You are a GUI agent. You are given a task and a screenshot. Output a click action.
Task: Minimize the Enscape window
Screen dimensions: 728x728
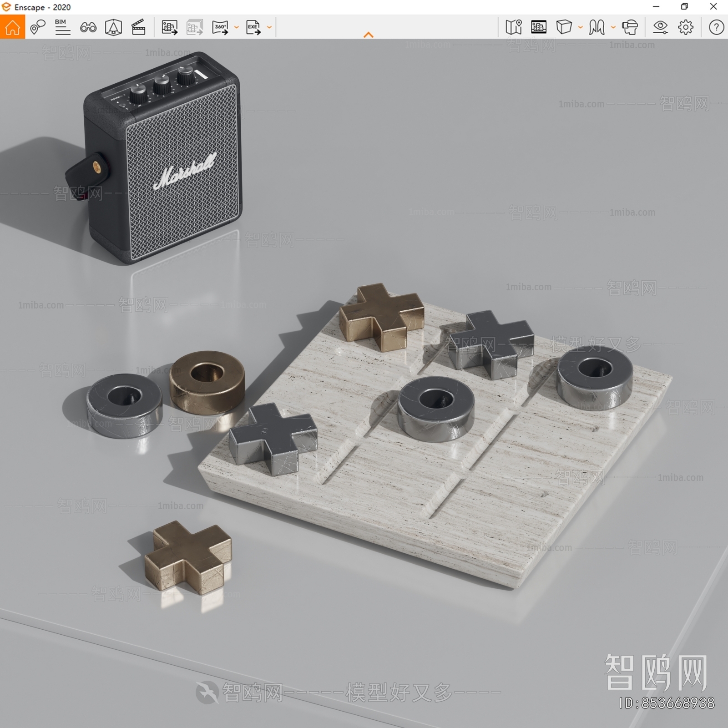click(656, 7)
